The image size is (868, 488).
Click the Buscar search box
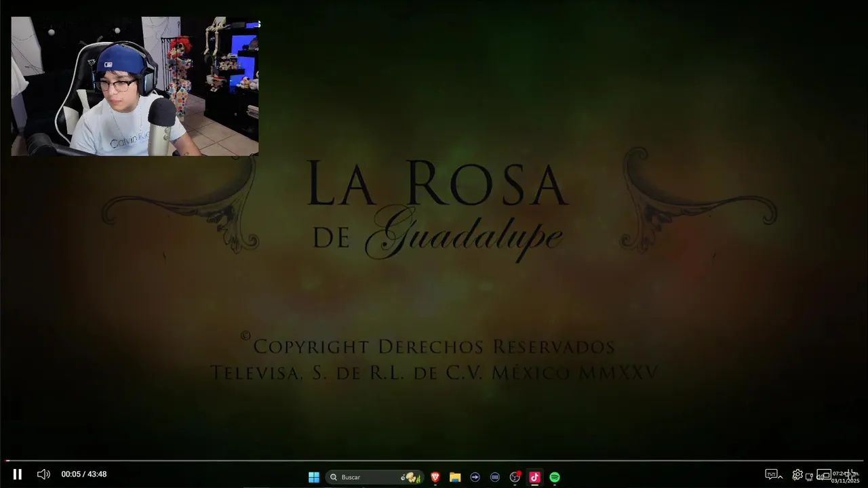pyautogui.click(x=374, y=477)
